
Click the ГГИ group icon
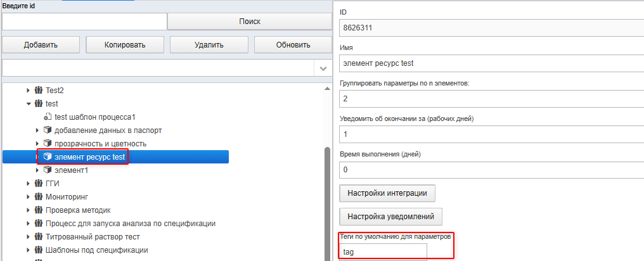pos(39,184)
